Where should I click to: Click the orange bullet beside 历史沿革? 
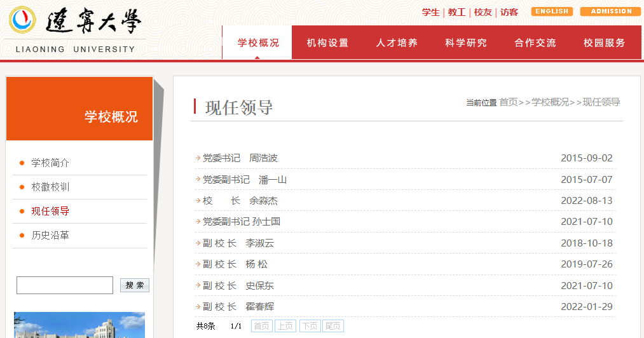[22, 235]
